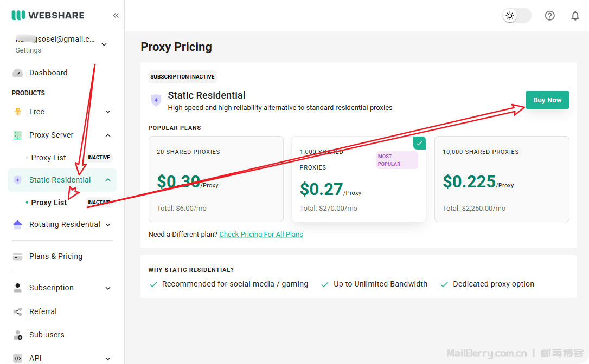Viewport: 589px width, 364px height.
Task: Expand the account email dropdown
Action: (x=104, y=44)
